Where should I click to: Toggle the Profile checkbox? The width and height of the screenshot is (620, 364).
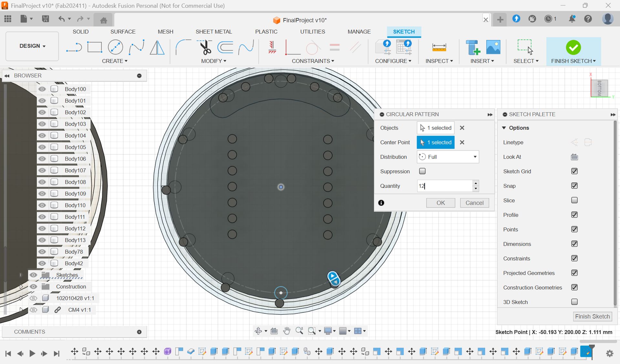pos(574,215)
